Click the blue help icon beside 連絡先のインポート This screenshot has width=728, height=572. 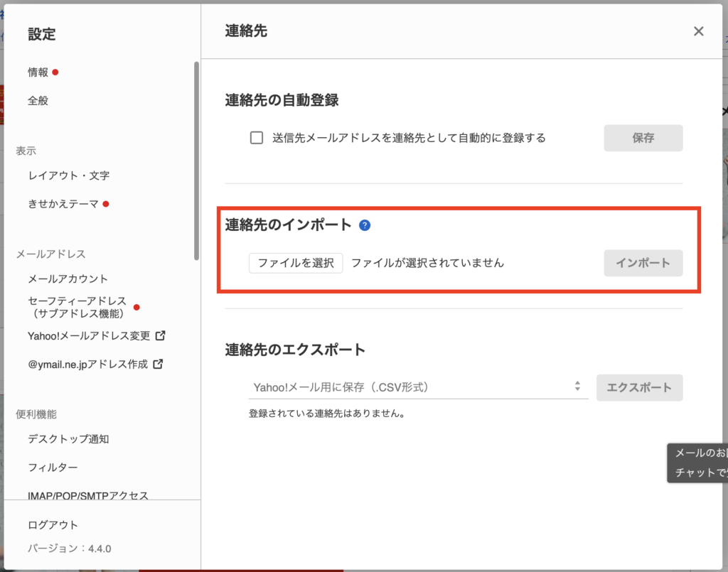click(365, 225)
